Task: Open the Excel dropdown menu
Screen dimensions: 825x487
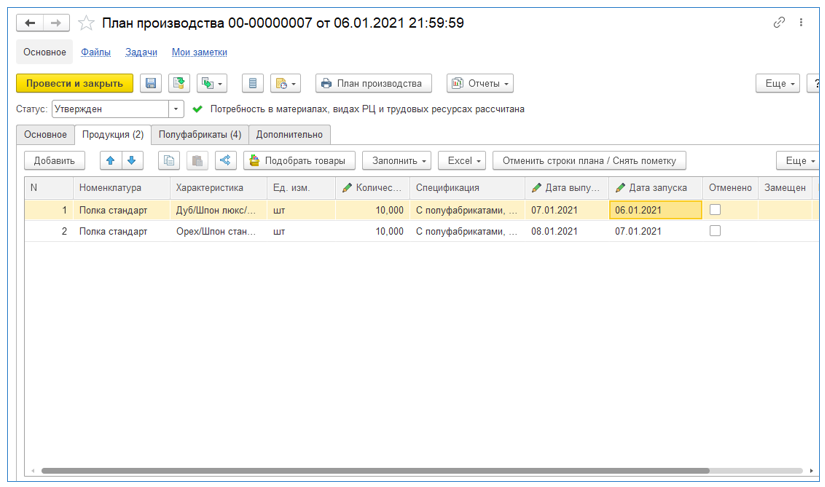Action: tap(464, 161)
